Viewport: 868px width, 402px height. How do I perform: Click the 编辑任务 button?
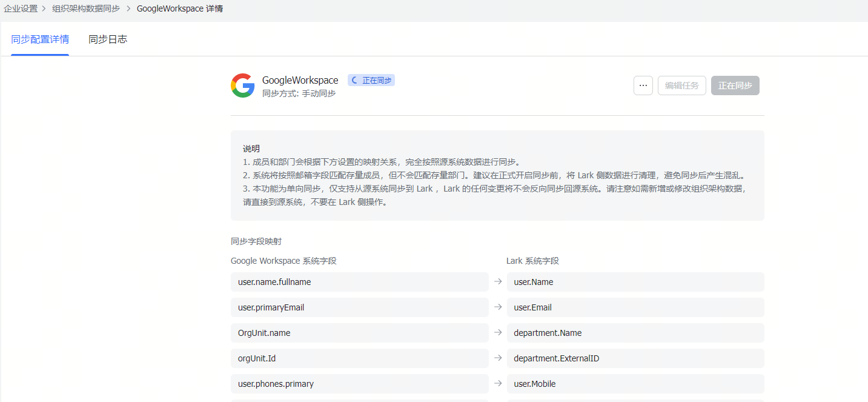pyautogui.click(x=682, y=85)
